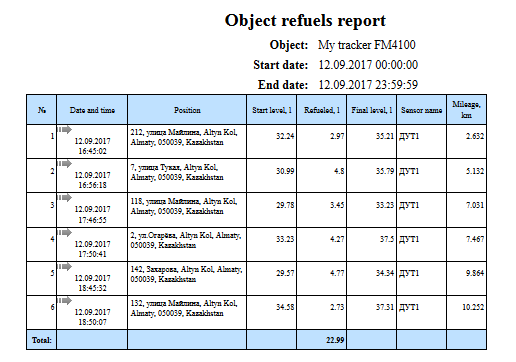Click the My tracker FM4100 object name
The width and height of the screenshot is (516, 362).
pos(367,45)
